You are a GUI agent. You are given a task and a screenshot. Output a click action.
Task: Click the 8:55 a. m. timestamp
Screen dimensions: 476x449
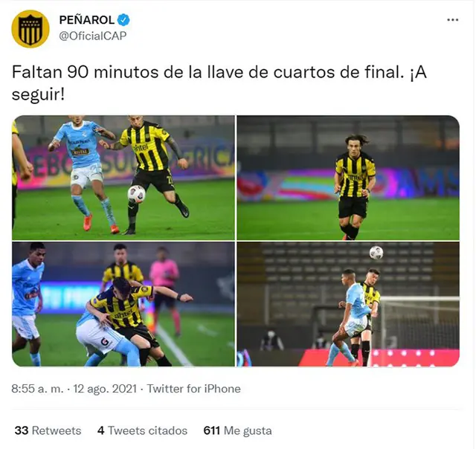click(38, 389)
